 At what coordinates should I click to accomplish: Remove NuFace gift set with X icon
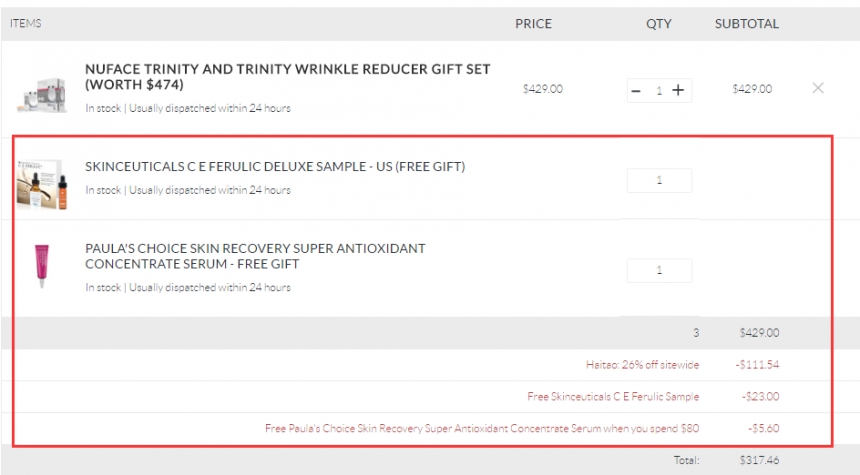(818, 88)
